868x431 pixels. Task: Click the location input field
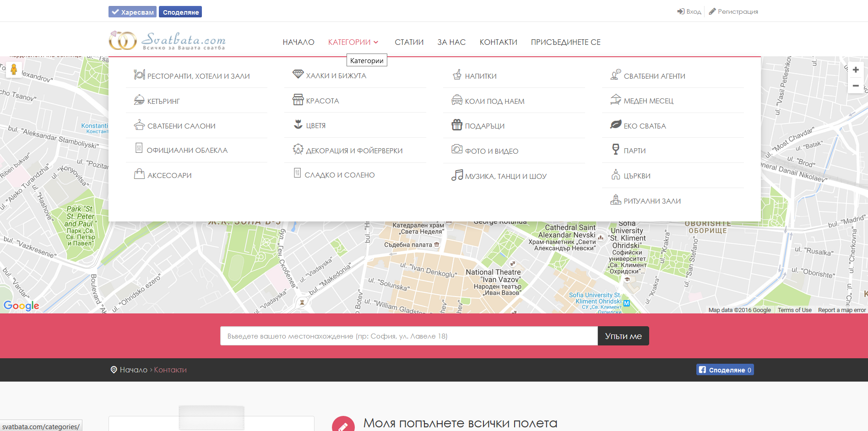pos(409,336)
